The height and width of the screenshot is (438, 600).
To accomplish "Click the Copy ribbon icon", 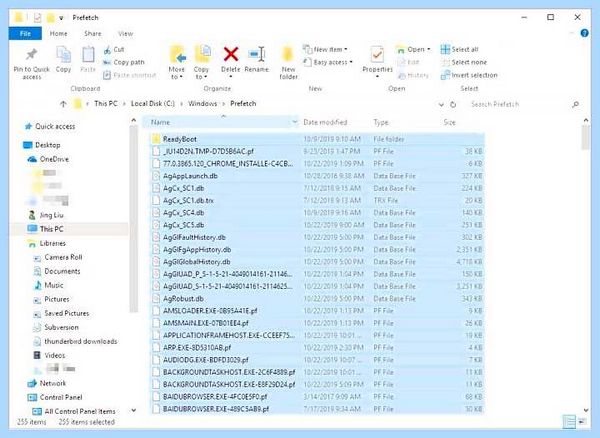I will (64, 55).
